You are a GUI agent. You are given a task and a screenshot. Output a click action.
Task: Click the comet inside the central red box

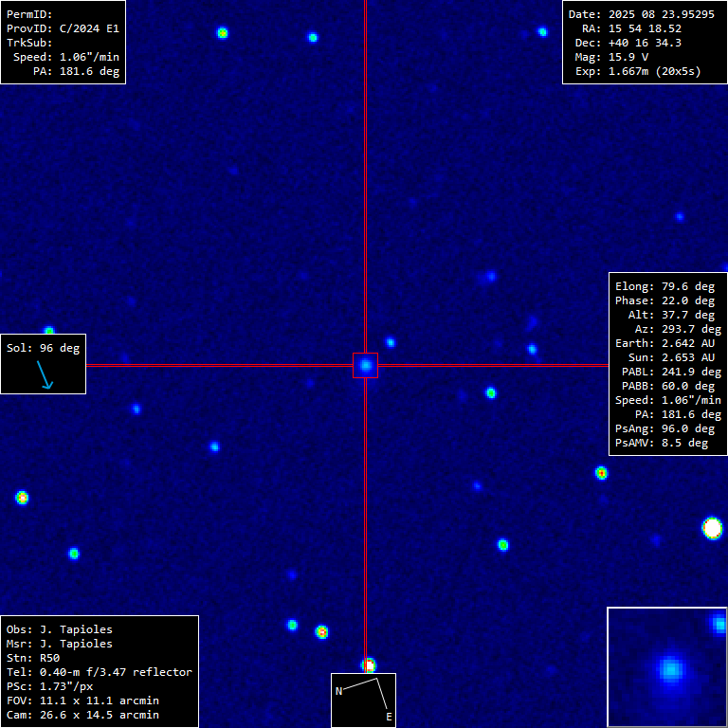coord(365,365)
